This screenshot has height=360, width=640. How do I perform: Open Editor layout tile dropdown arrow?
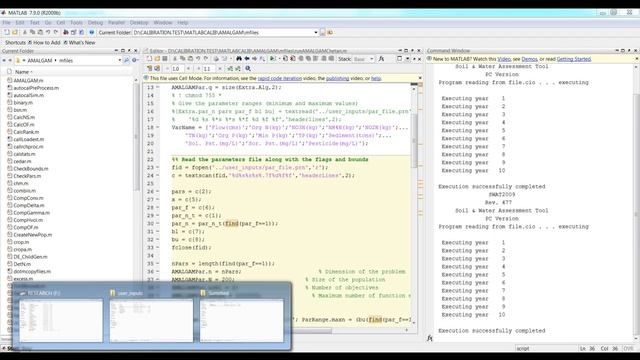pyautogui.click(x=407, y=59)
